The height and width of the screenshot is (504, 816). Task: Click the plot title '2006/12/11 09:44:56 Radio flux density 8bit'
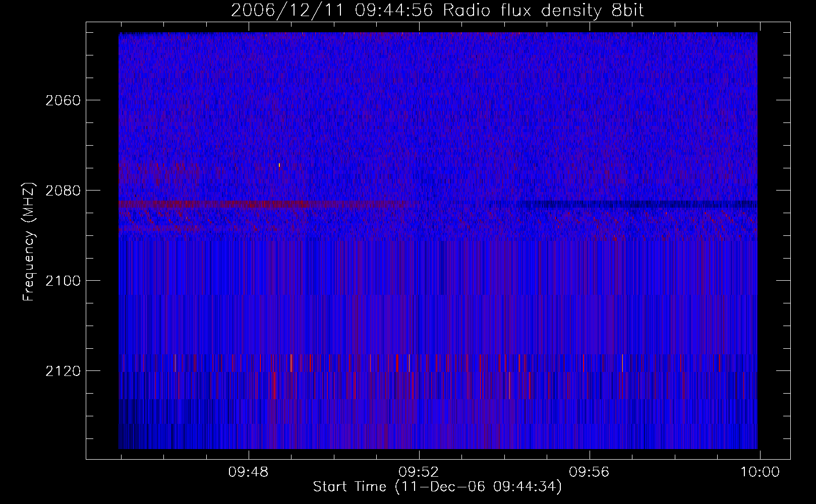click(x=437, y=11)
